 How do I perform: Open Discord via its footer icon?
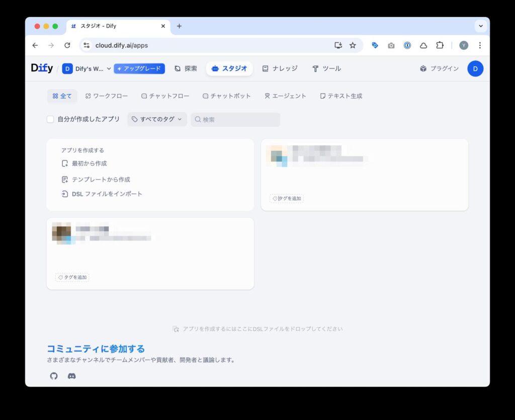pyautogui.click(x=71, y=376)
